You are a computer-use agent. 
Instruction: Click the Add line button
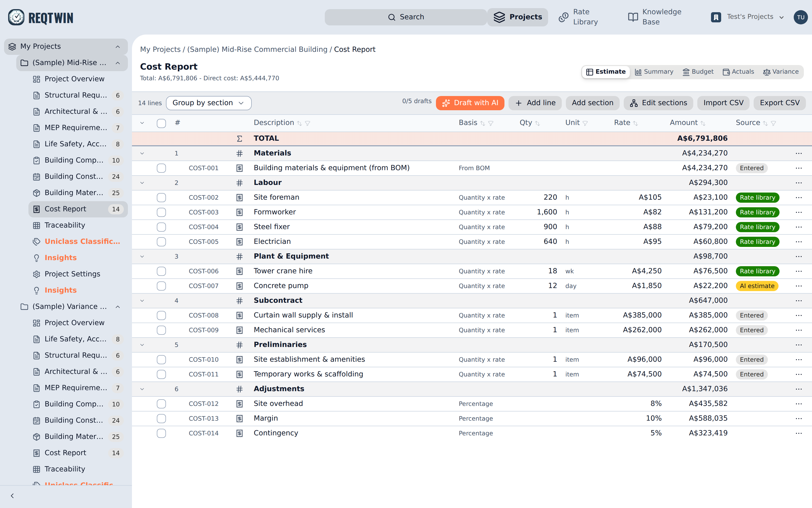pyautogui.click(x=535, y=103)
